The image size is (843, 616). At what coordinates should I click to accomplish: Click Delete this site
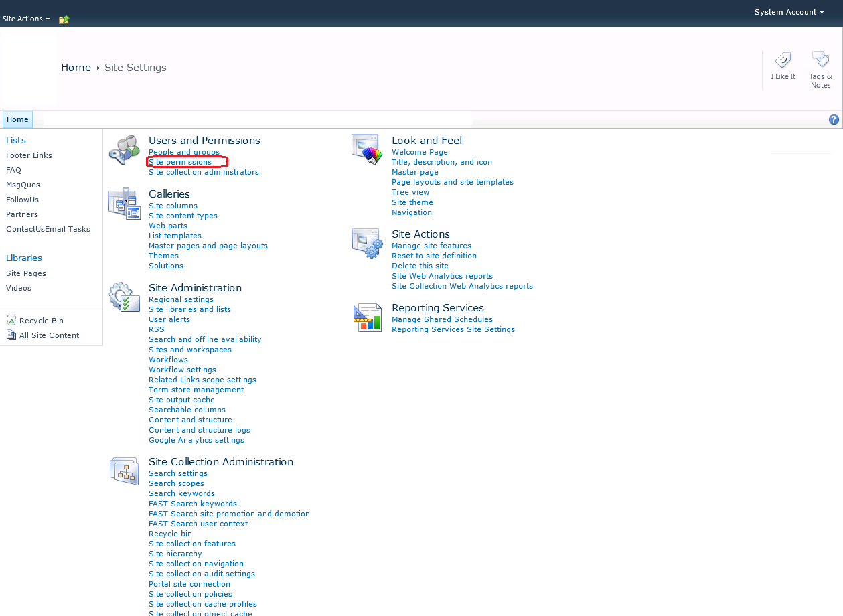click(420, 266)
